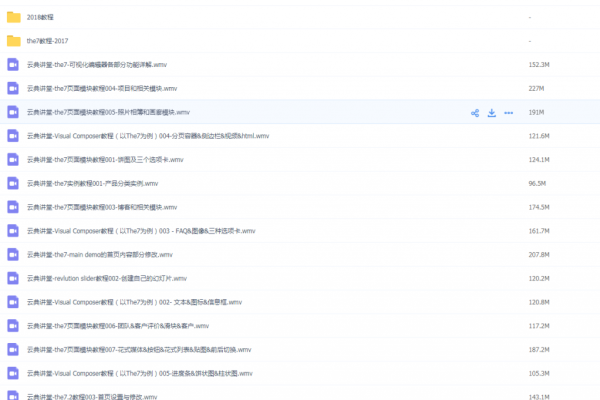Open Visual Composer教程 004-分页容器 video

148,136
